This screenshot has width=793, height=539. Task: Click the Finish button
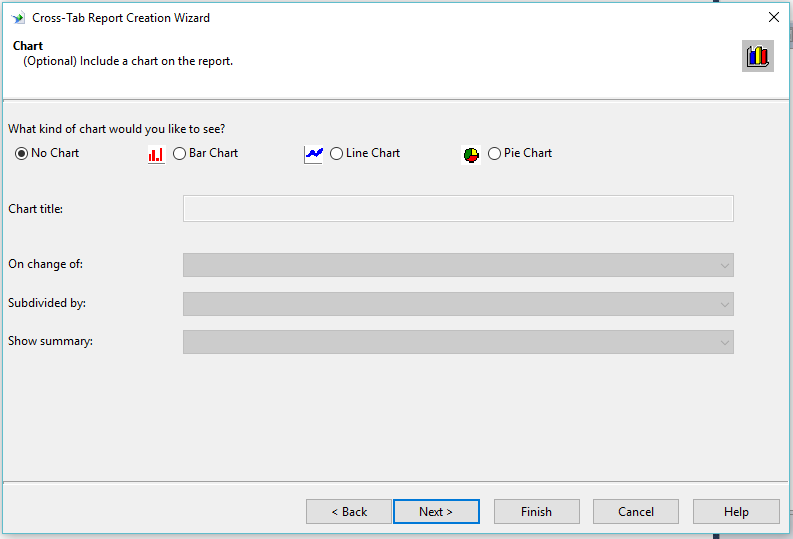[537, 512]
